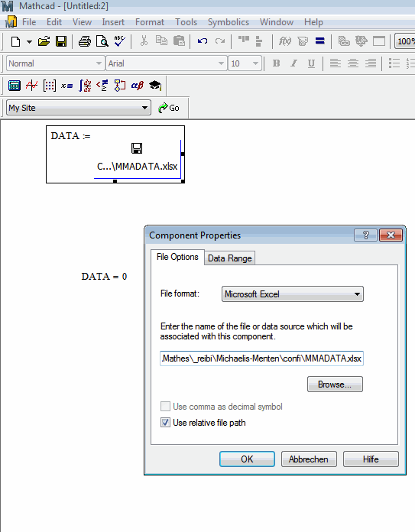Insert a unit with the measuring cup icon
The image size is (415, 532).
coord(303,41)
